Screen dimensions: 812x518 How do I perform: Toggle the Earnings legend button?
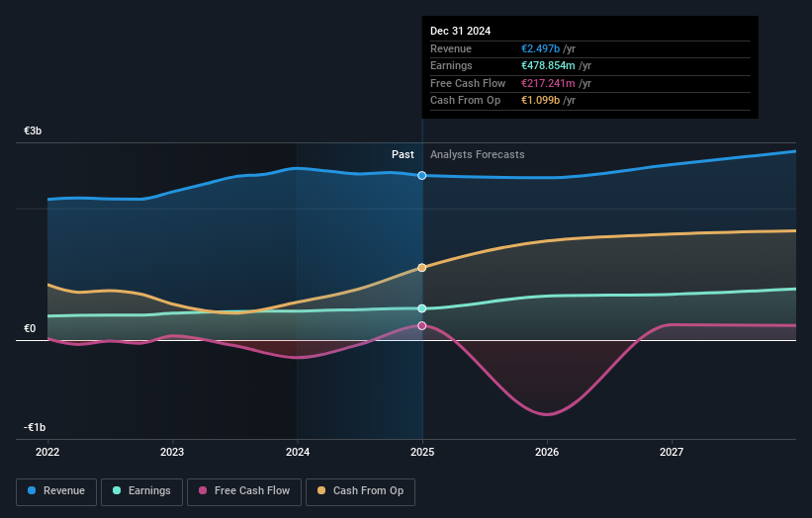pos(141,491)
